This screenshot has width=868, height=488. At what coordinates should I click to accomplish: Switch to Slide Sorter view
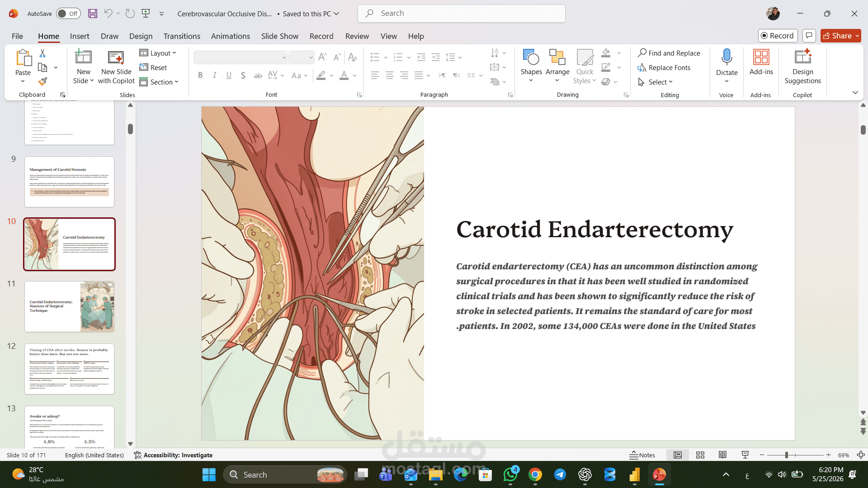[700, 455]
